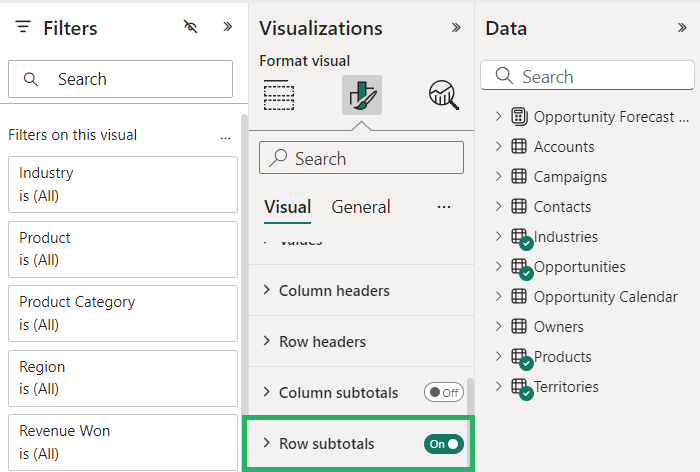Image resolution: width=700 pixels, height=472 pixels.
Task: Click the Format visual paintbrush icon
Action: click(361, 95)
